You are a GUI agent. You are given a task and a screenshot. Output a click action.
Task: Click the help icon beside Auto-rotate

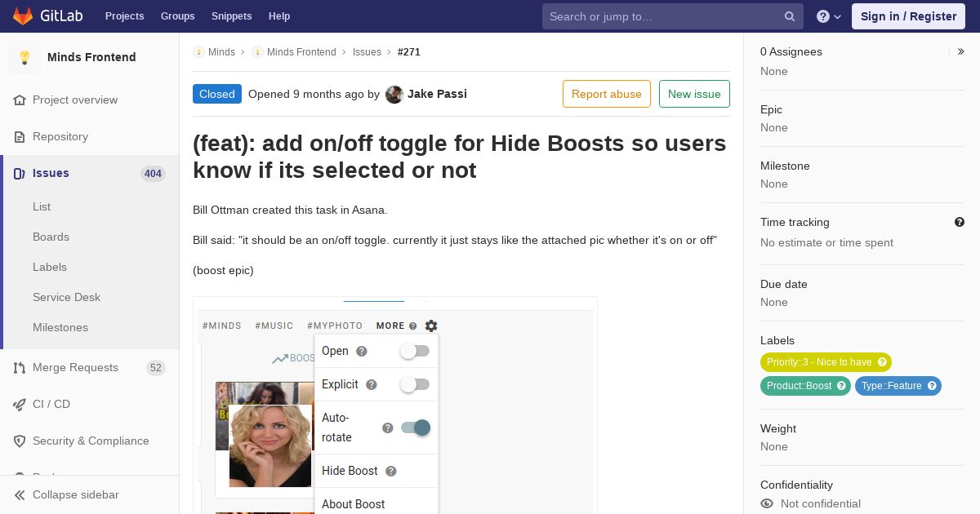click(388, 428)
